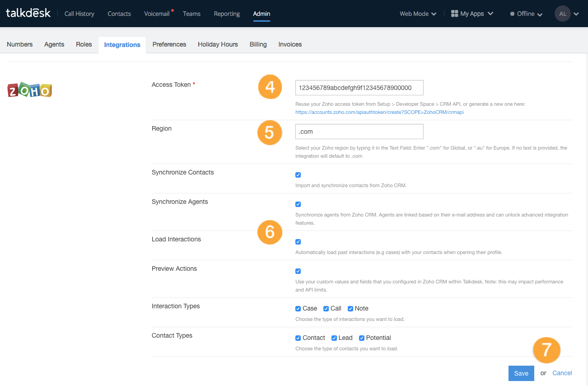Open Teams in top navigation

(x=191, y=14)
